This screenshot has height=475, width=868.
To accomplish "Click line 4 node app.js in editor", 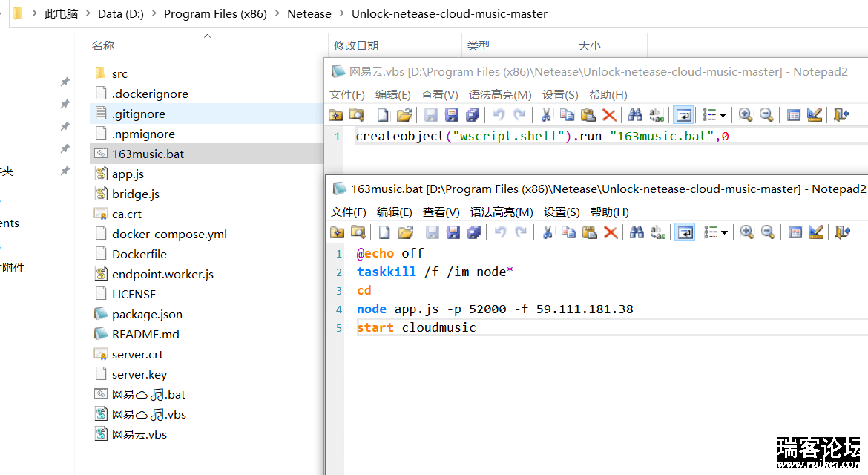I will 494,309.
